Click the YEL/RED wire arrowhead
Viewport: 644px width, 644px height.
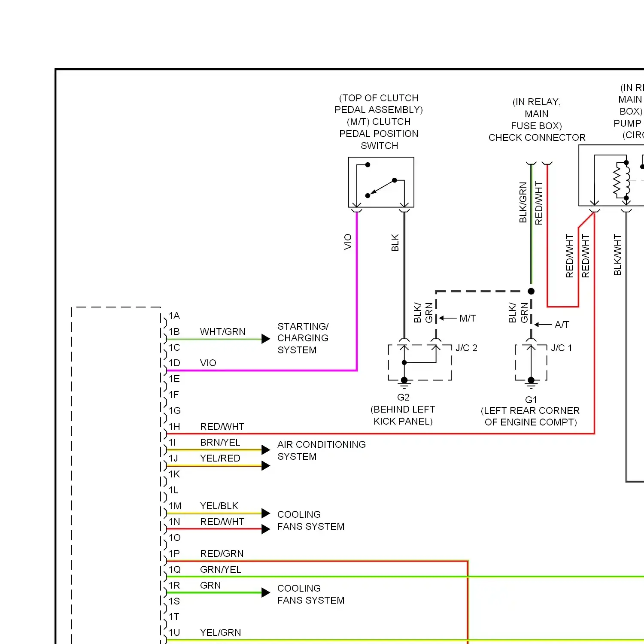[266, 465]
